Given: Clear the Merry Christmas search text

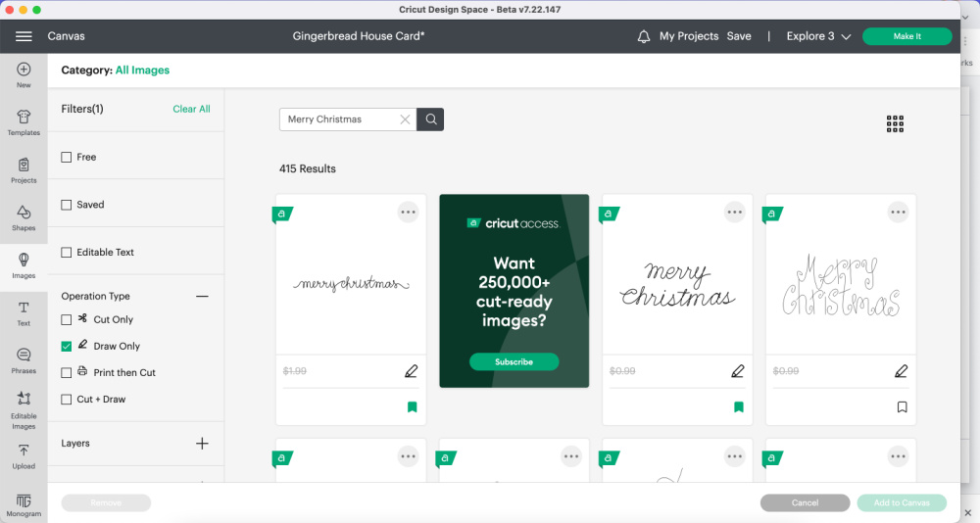Looking at the screenshot, I should pyautogui.click(x=405, y=119).
